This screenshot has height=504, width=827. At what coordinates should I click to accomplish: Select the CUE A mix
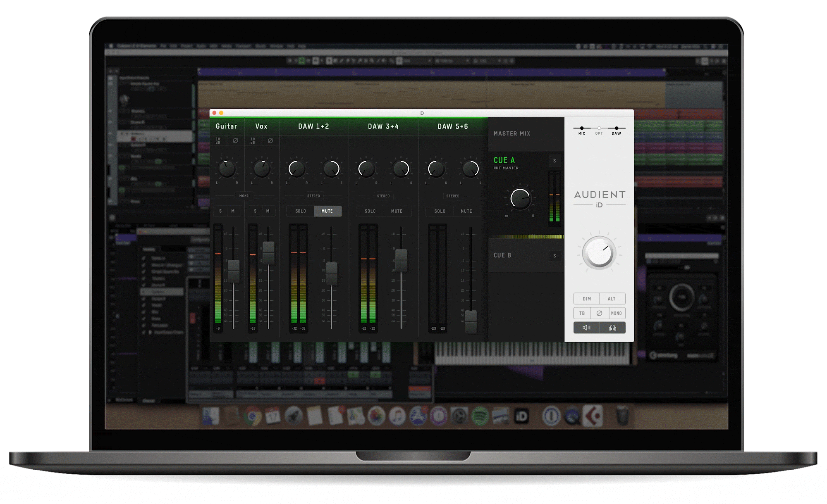pos(504,160)
